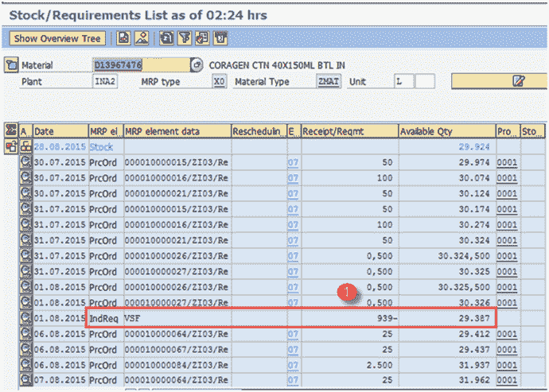Click the stock available quantity 29.924
The image size is (549, 392).
(474, 146)
